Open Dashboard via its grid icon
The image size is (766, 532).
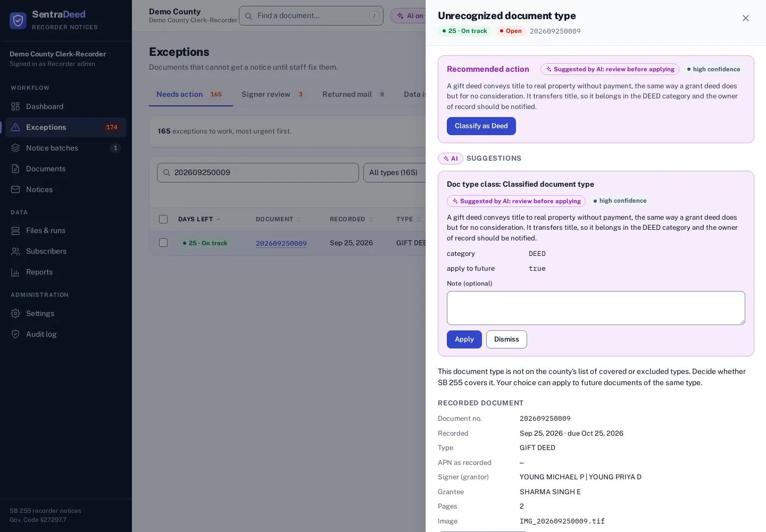(15, 106)
